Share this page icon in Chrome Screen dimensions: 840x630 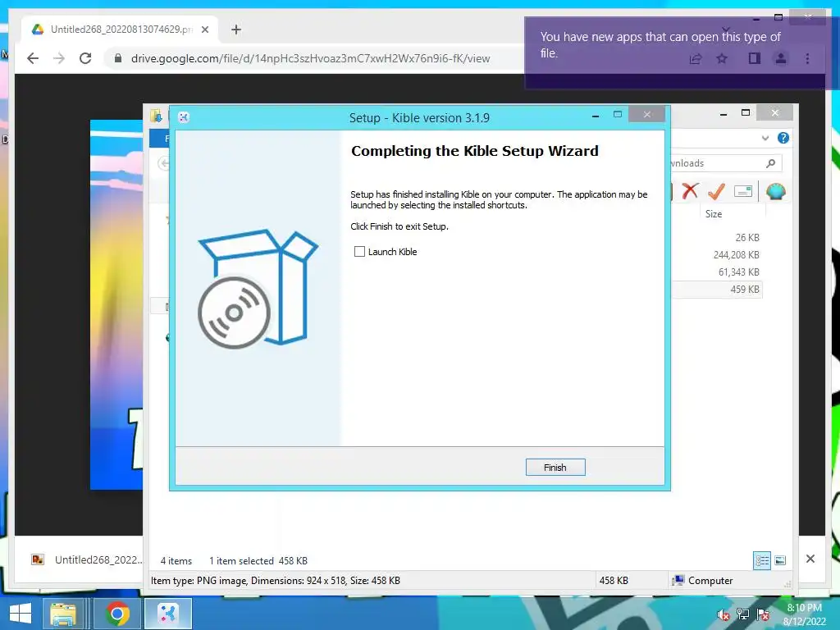point(696,58)
